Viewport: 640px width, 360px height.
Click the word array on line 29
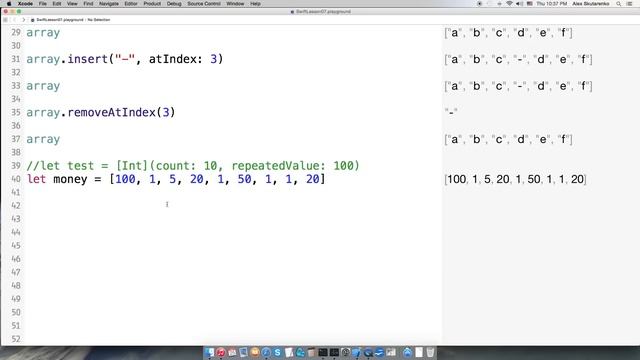click(x=43, y=33)
